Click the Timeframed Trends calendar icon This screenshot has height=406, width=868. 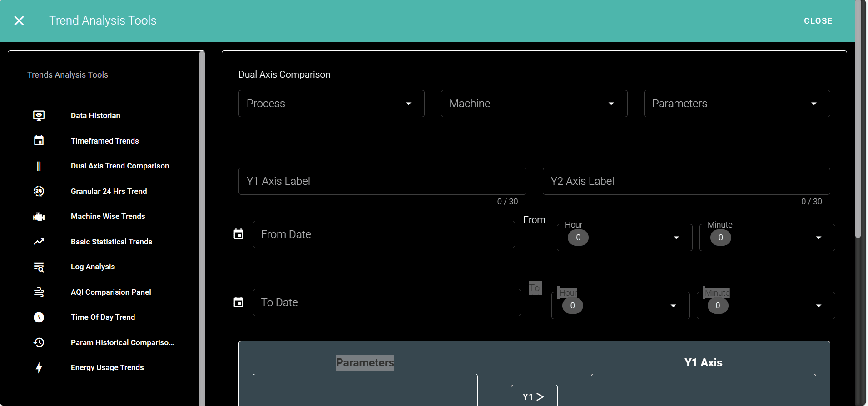pyautogui.click(x=39, y=141)
